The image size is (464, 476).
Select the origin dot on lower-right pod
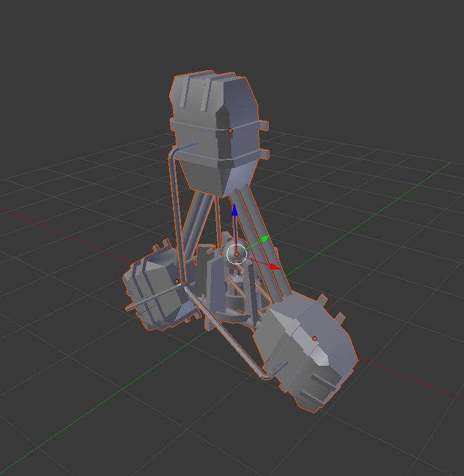click(315, 338)
